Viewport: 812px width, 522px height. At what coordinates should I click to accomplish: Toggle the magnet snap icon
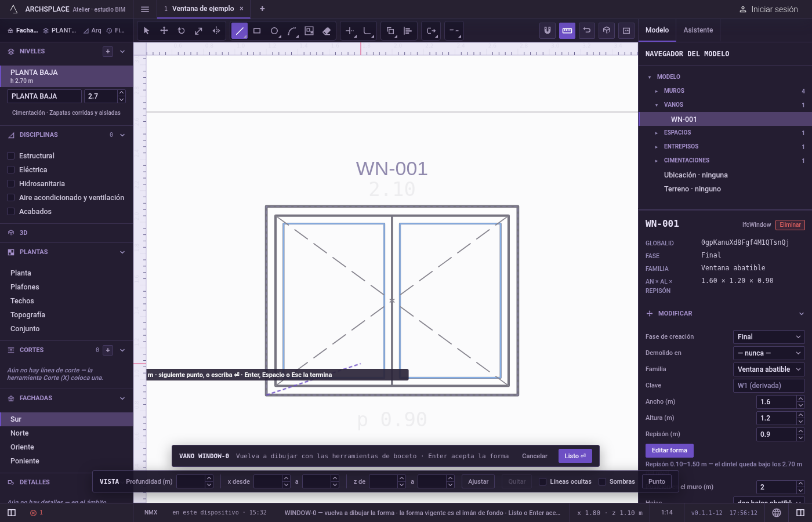[x=547, y=31]
